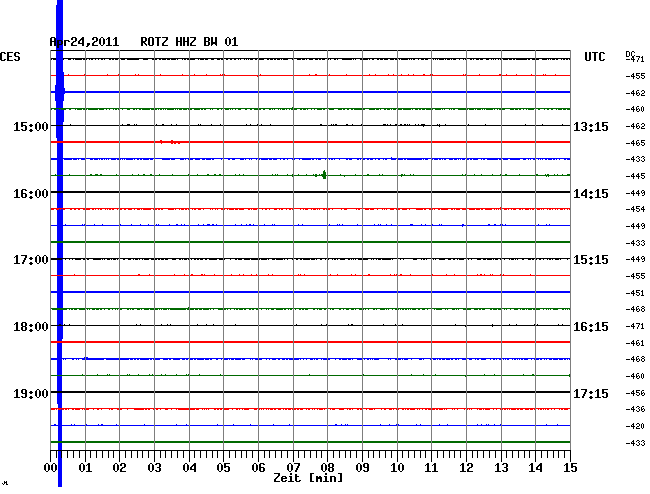
Task: Select the DC offset value -456
Action: pyautogui.click(x=635, y=393)
